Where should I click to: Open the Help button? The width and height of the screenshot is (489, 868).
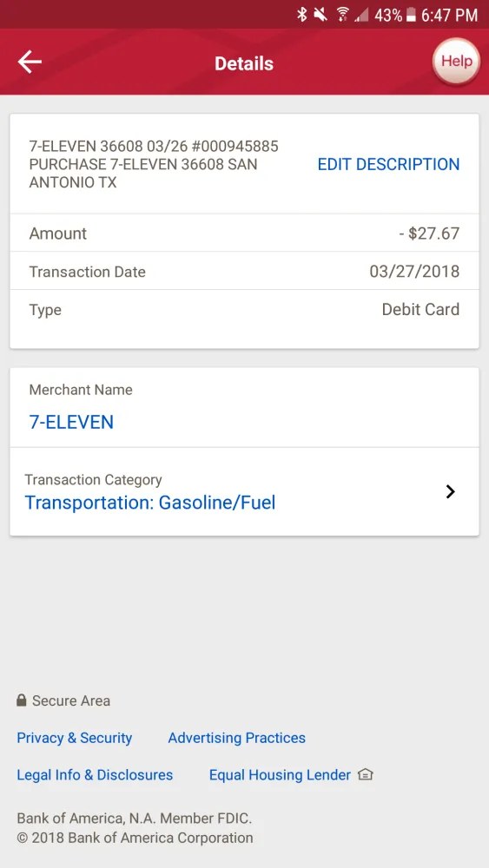pos(456,62)
